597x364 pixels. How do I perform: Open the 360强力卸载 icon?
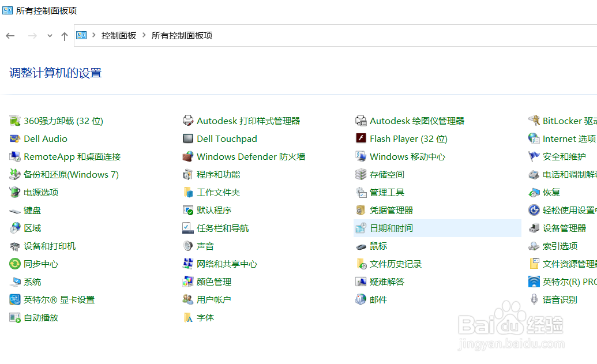point(15,121)
